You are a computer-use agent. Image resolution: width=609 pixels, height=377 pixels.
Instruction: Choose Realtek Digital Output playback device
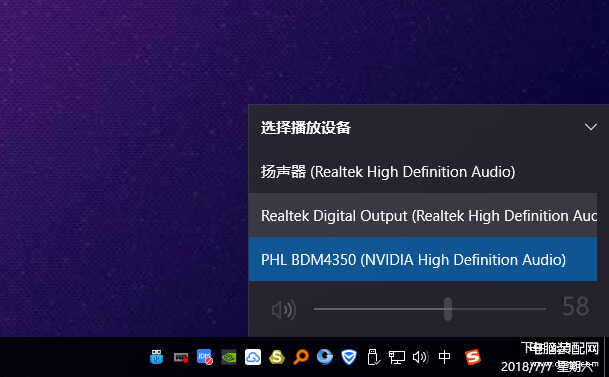pyautogui.click(x=423, y=215)
